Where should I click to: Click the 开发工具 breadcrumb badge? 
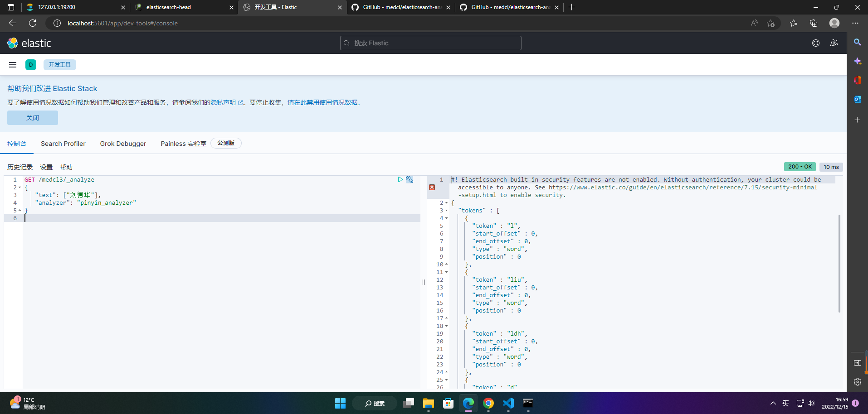tap(60, 65)
